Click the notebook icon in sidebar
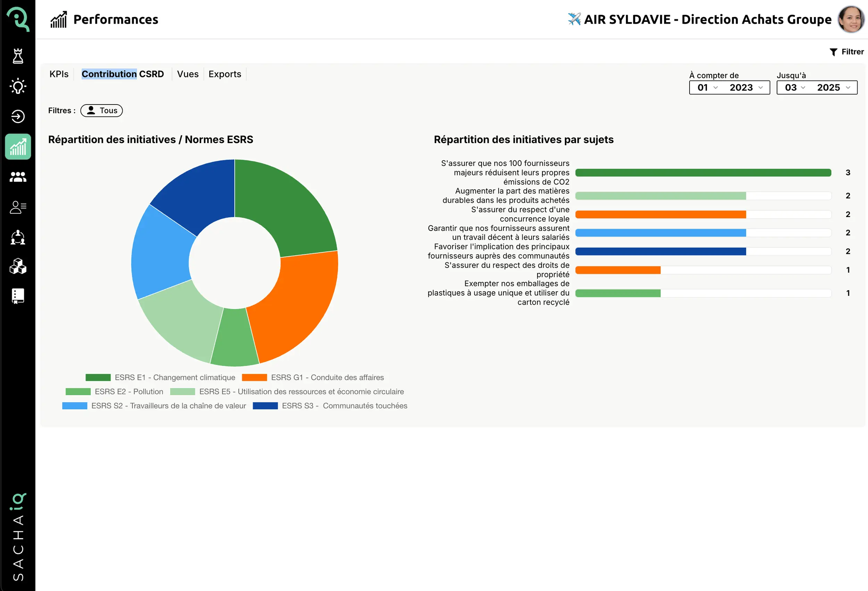This screenshot has height=591, width=868. [18, 296]
